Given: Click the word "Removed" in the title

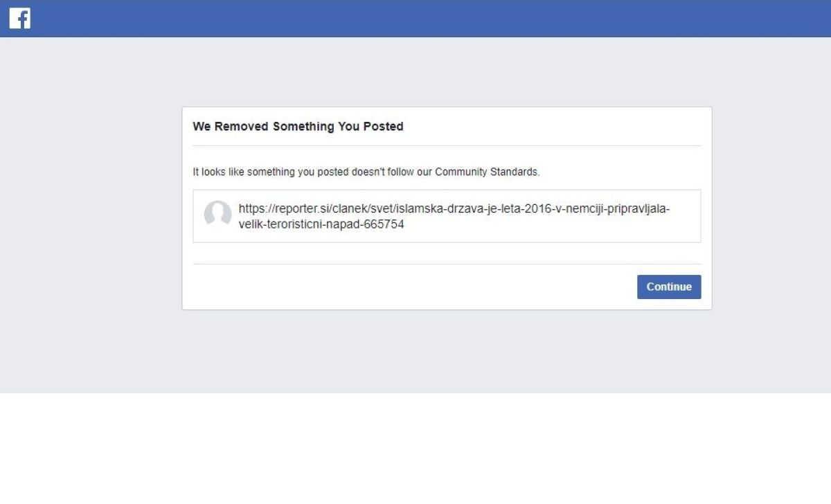Looking at the screenshot, I should [242, 127].
